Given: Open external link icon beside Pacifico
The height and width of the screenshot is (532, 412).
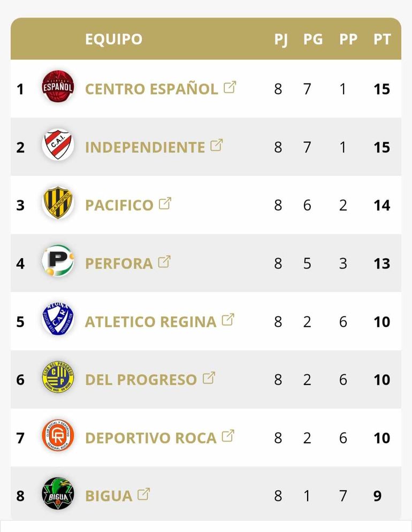Looking at the screenshot, I should pyautogui.click(x=165, y=203).
